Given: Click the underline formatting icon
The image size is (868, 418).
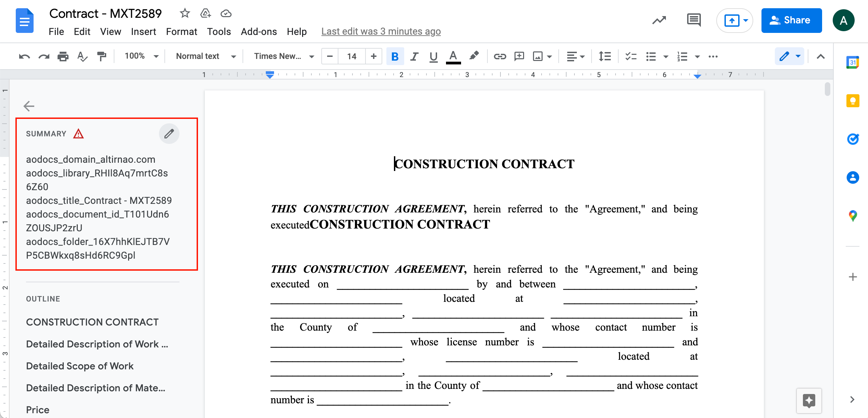Looking at the screenshot, I should coord(433,56).
